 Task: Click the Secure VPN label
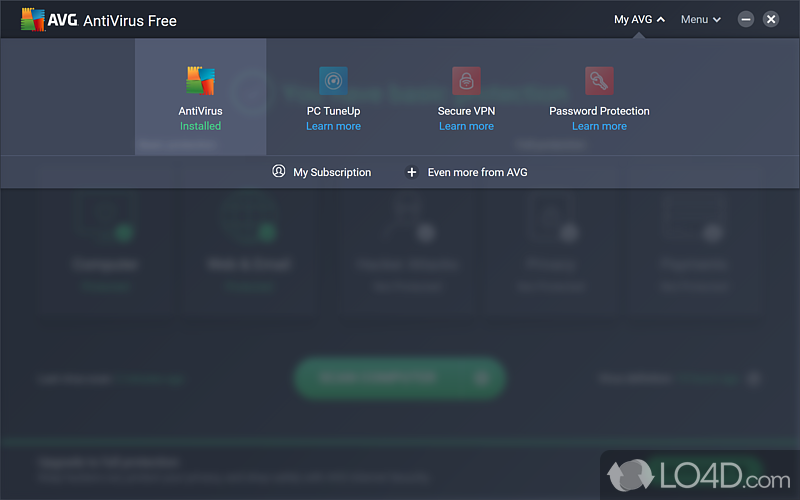pos(466,111)
